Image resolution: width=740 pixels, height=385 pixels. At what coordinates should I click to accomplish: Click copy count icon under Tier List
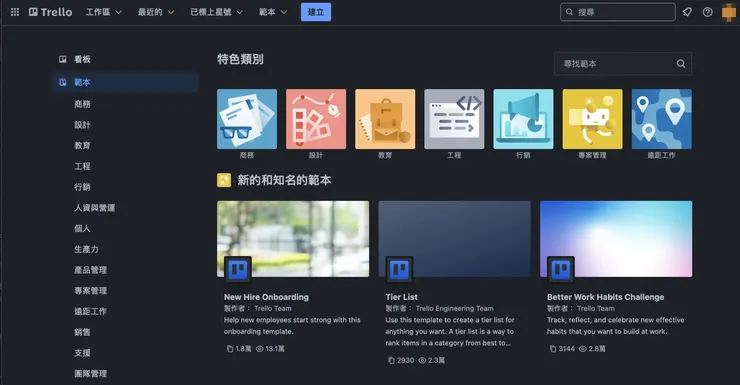[x=391, y=360]
